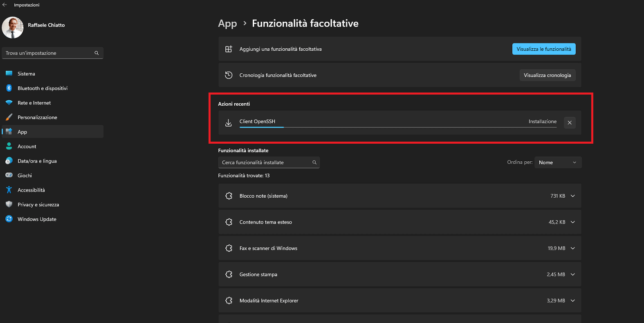Screen dimensions: 644x323
Task: Click the Client OpenSSH download icon
Action: coord(229,123)
